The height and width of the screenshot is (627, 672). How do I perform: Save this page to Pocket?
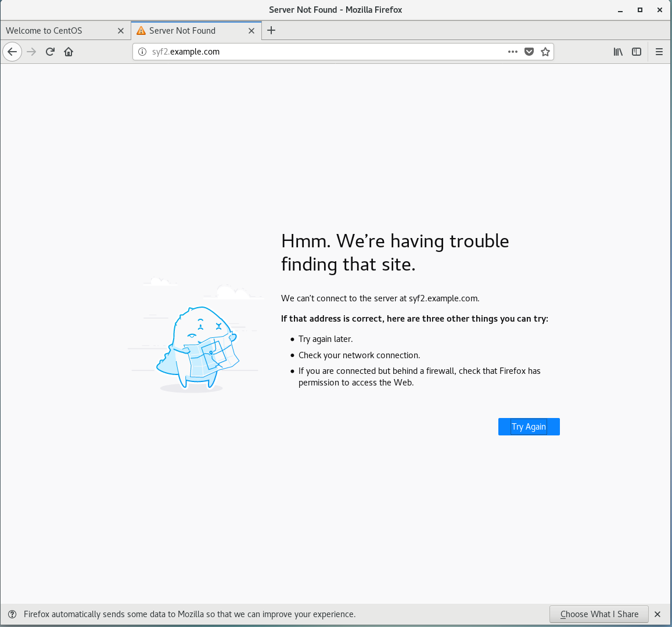click(529, 52)
